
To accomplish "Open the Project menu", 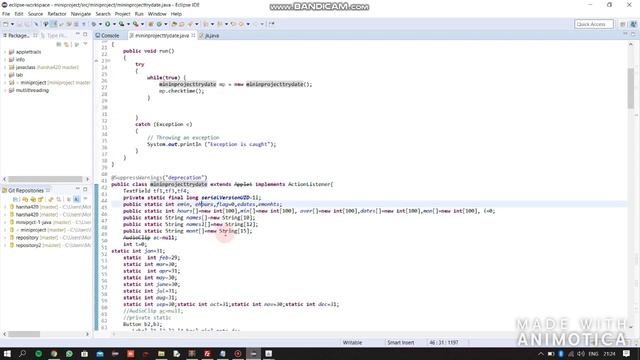I will pos(122,14).
